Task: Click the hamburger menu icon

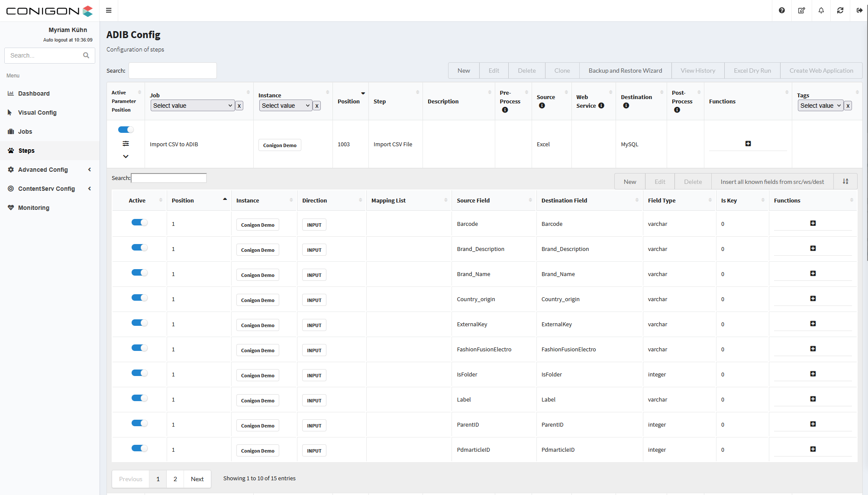Action: click(109, 10)
